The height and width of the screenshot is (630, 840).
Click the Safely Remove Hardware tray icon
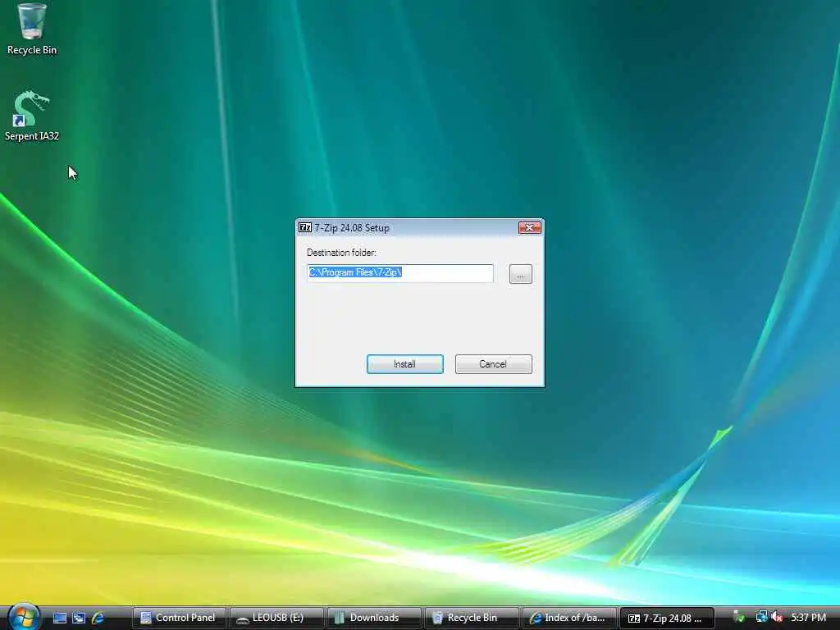(x=739, y=618)
